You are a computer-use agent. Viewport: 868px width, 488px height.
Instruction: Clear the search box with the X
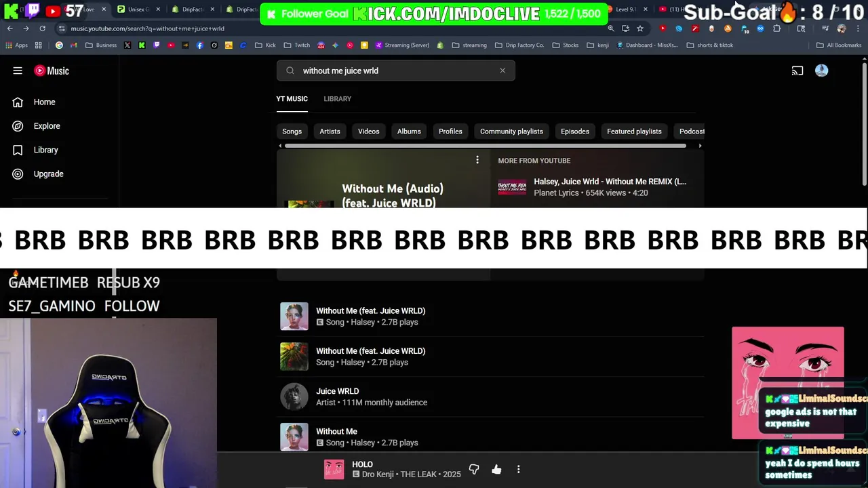(x=502, y=70)
